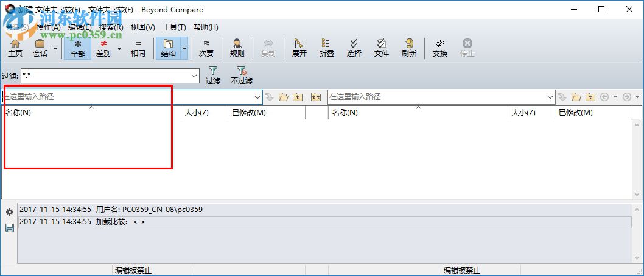Go to the 主页 home view
Image resolution: width=644 pixels, height=276 pixels.
click(15, 48)
